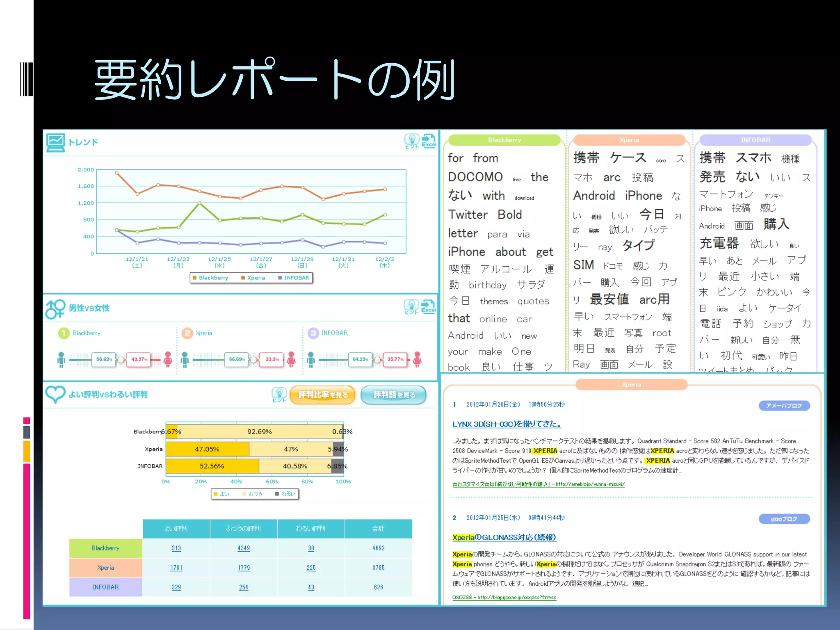Click the Blackberry row header in reputation table
The width and height of the screenshot is (840, 630).
(x=105, y=548)
